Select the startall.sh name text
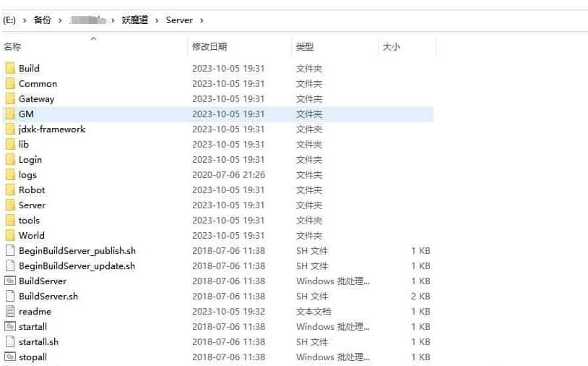 (38, 342)
